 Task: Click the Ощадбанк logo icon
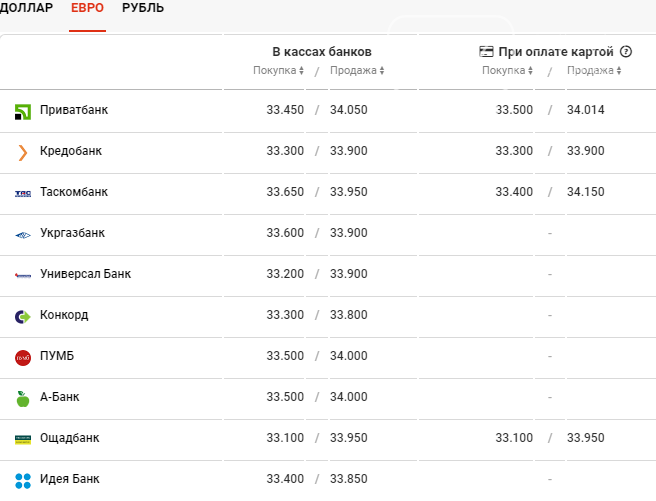(23, 439)
